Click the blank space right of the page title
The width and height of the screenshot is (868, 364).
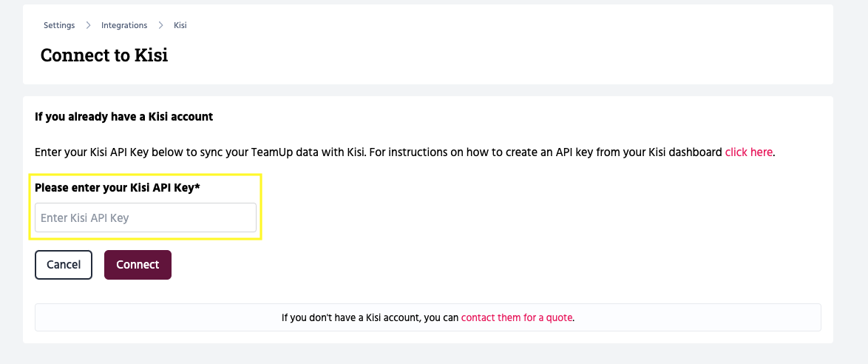[x=481, y=55]
